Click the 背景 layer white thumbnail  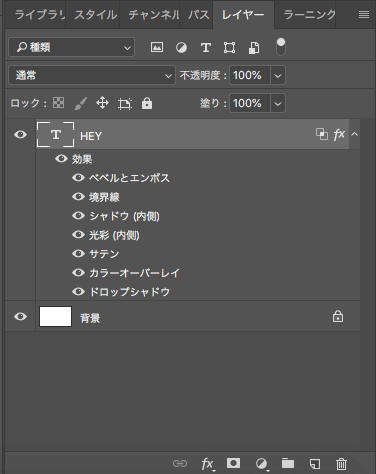pyautogui.click(x=55, y=316)
